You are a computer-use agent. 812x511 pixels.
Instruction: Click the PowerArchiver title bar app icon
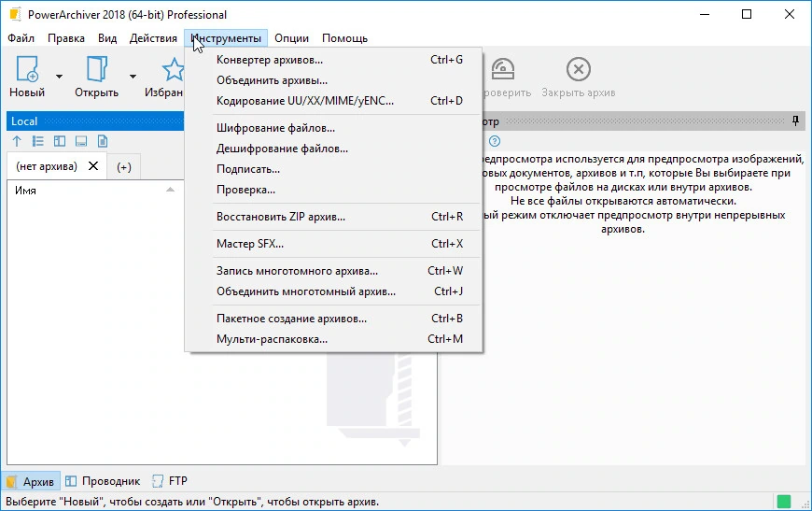pyautogui.click(x=16, y=15)
